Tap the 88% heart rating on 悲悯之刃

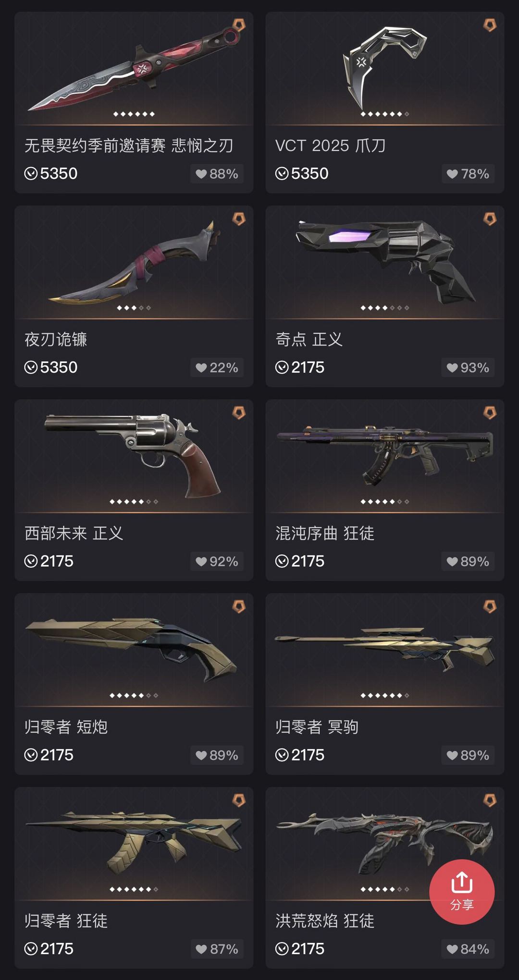217,174
